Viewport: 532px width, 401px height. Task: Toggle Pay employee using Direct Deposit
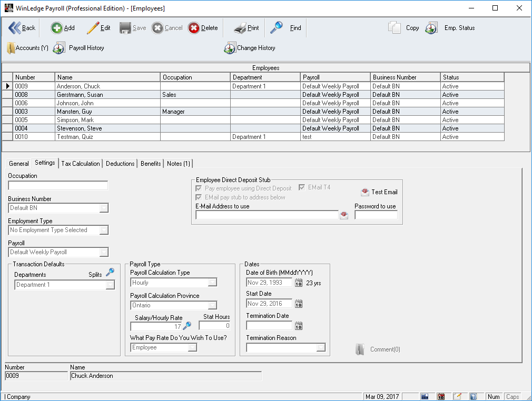tap(199, 188)
